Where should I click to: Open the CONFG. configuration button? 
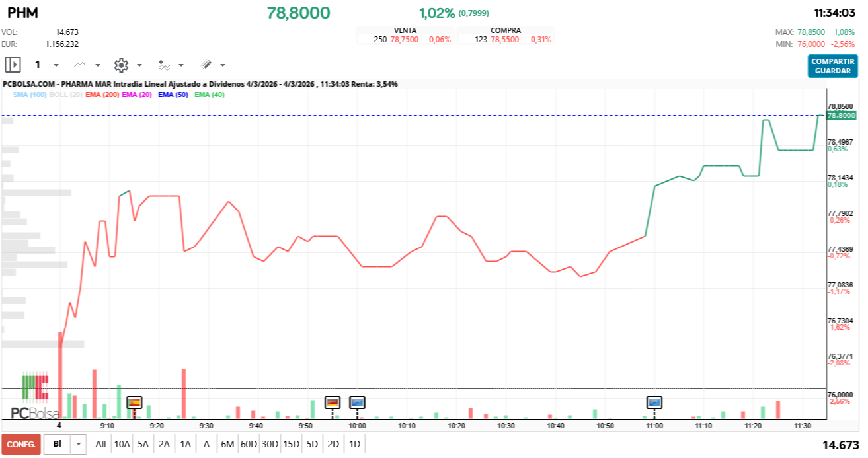(20, 443)
